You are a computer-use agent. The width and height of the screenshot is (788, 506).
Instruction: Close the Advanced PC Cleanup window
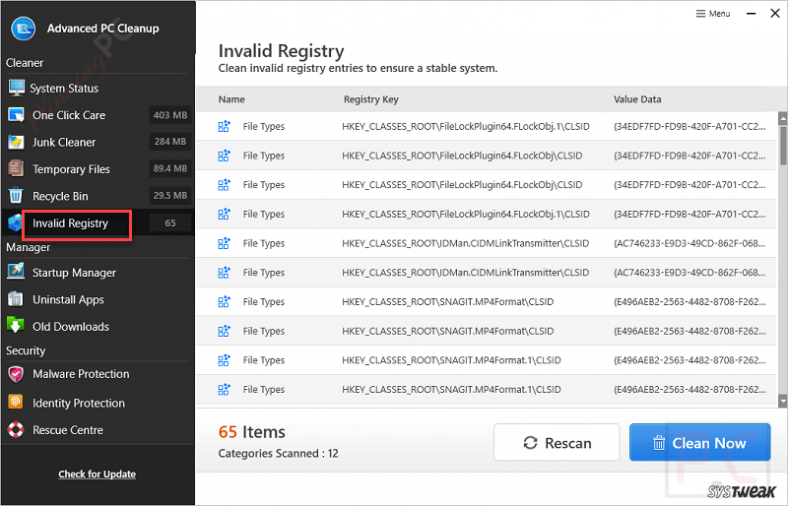coord(775,13)
